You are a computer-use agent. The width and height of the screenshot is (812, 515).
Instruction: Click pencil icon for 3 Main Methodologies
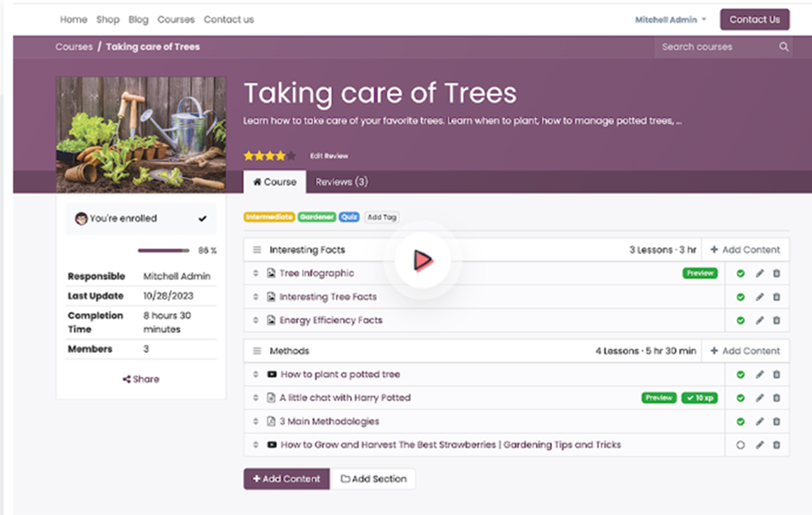[x=759, y=421]
